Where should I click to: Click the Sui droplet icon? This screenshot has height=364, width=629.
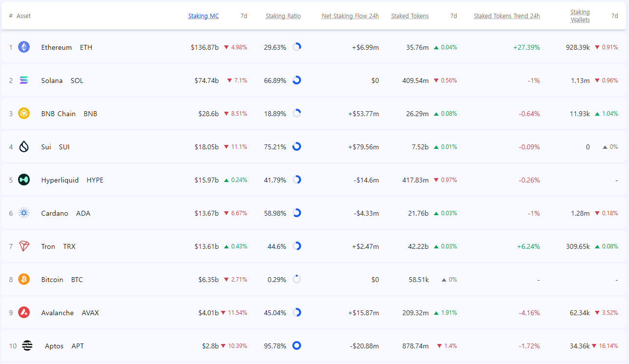coord(24,147)
